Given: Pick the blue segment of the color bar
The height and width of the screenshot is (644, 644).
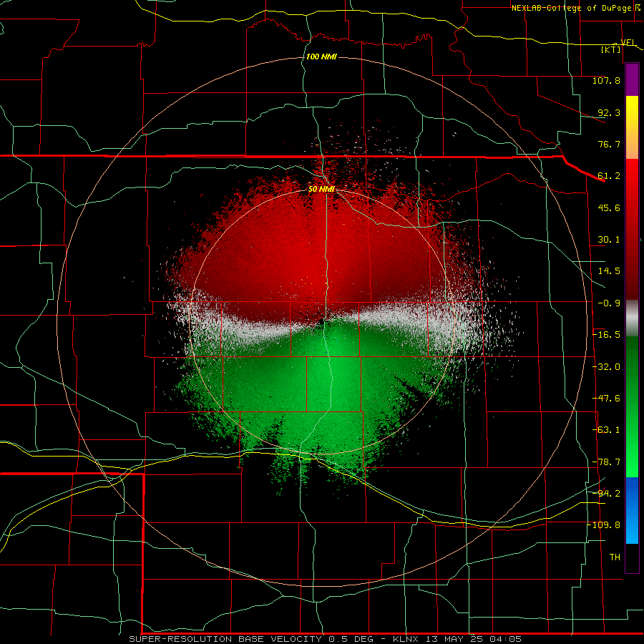Looking at the screenshot, I should coord(632,510).
